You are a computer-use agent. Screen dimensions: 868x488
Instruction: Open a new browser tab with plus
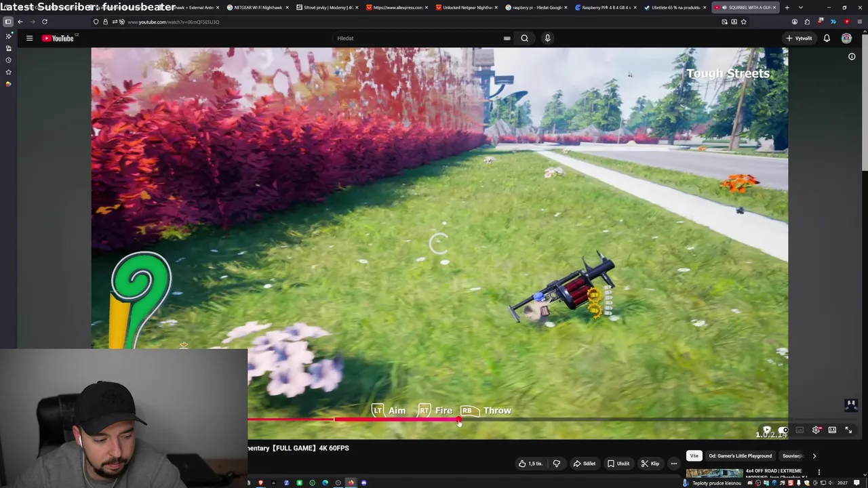click(787, 7)
